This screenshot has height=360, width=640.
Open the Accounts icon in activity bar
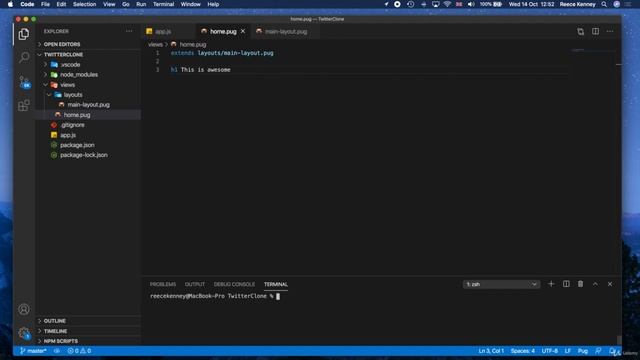(24, 309)
